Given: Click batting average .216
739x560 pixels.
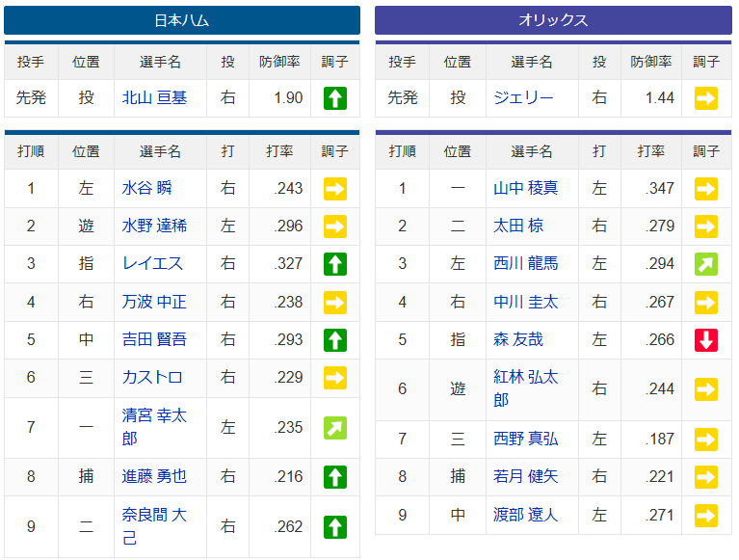Looking at the screenshot, I should (x=288, y=476).
